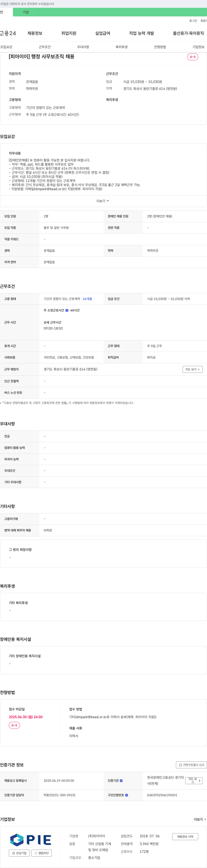The width and height of the screenshot is (207, 868).
Task: Open the 실업급여 menu
Action: [103, 33]
